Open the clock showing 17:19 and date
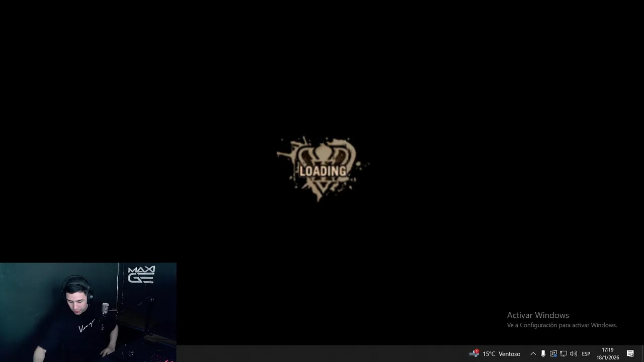This screenshot has width=644, height=362. pyautogui.click(x=608, y=354)
